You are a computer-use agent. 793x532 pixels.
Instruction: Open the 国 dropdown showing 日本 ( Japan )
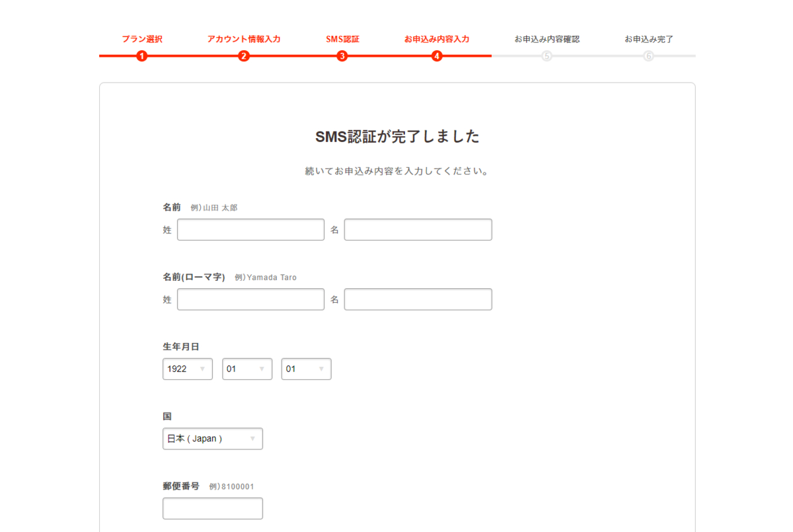pyautogui.click(x=213, y=439)
